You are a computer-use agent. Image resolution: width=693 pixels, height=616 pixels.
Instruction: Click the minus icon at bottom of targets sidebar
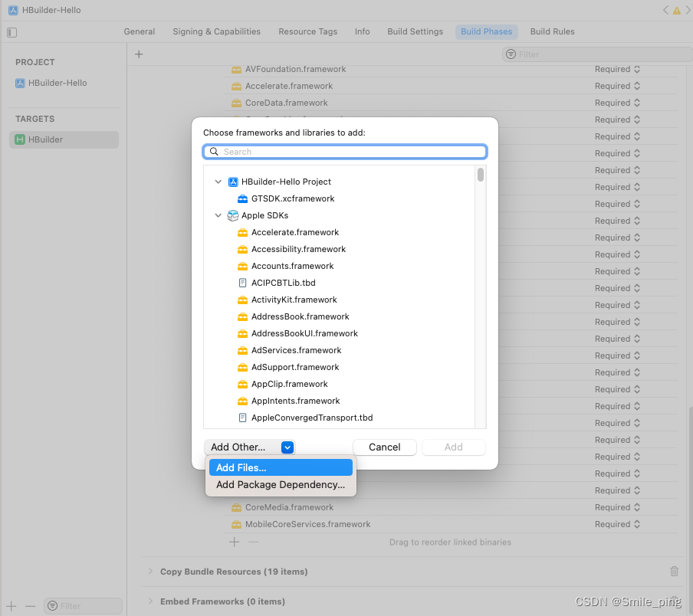click(x=30, y=606)
